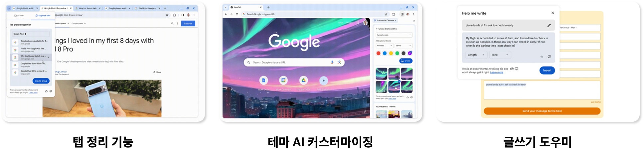Thumbs up the tab group suggestion

[46, 91]
